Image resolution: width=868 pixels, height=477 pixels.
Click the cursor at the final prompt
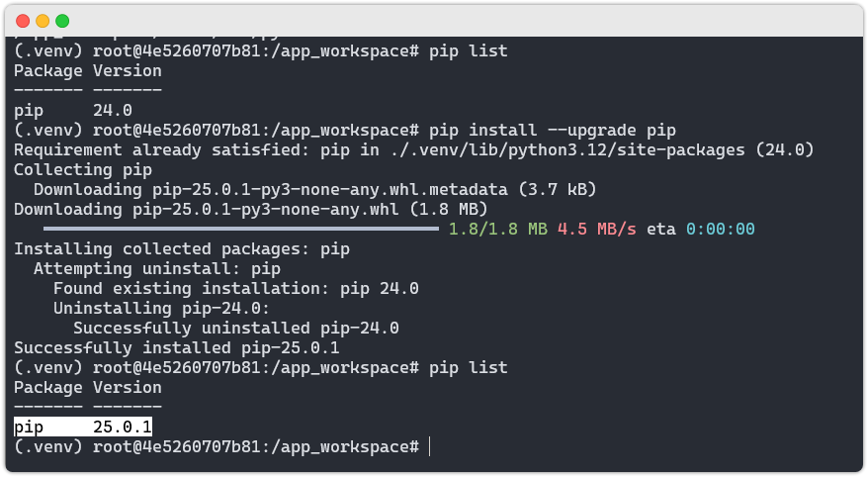click(430, 446)
